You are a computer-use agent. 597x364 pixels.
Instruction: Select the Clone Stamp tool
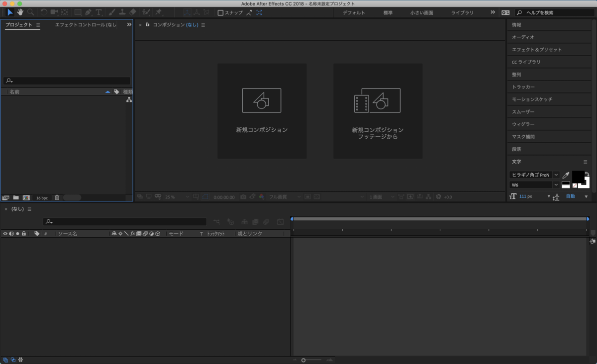pyautogui.click(x=122, y=12)
